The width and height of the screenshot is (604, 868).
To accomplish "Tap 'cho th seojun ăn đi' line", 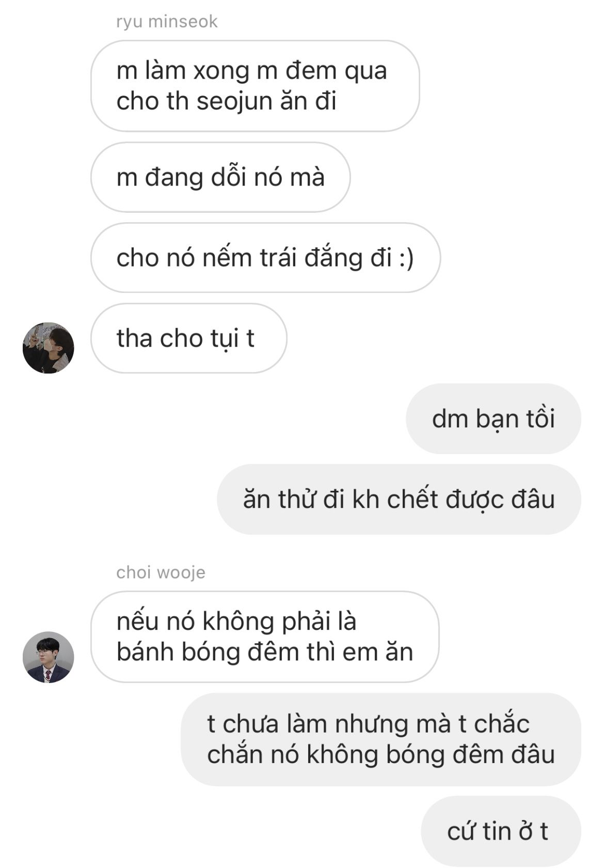I will point(226,101).
